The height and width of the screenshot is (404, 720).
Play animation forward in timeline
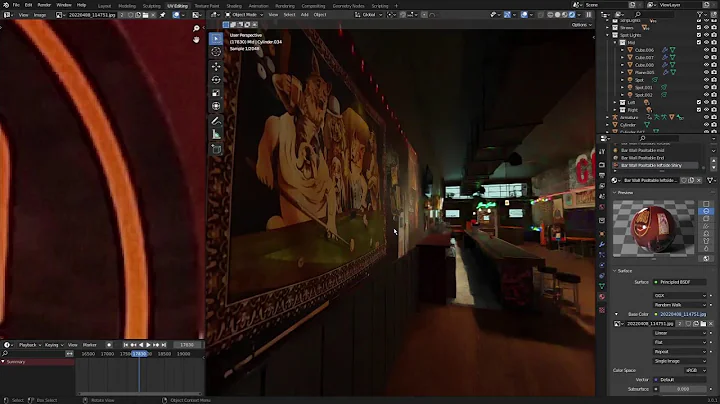point(148,345)
